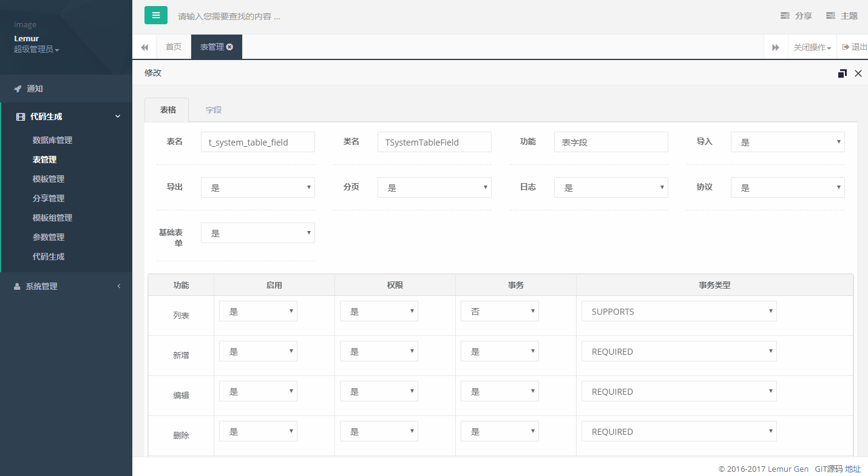Open the 关闭操作 dropdown
Screen dimensions: 868x476
812,47
